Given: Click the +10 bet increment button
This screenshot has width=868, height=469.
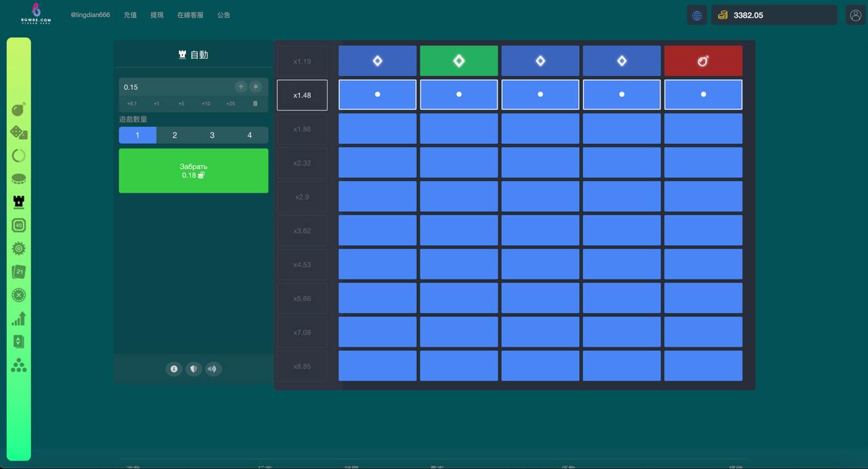Looking at the screenshot, I should (205, 104).
